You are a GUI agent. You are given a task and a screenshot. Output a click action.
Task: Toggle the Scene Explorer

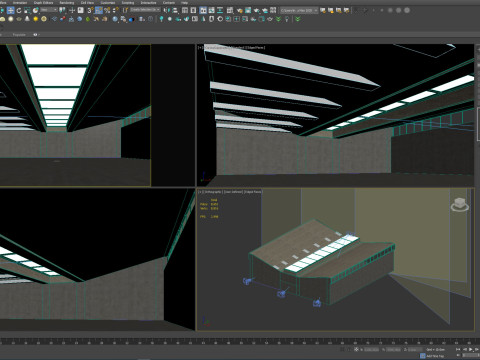click(185, 10)
